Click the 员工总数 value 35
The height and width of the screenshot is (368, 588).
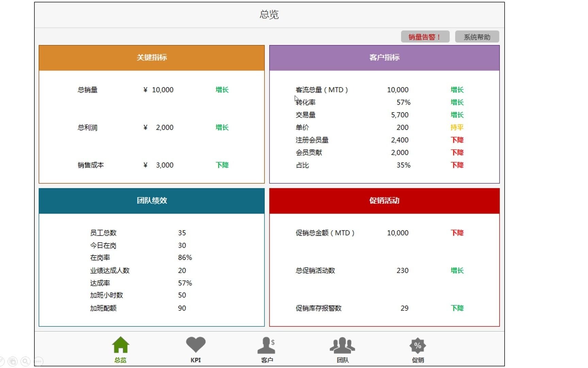click(x=182, y=233)
